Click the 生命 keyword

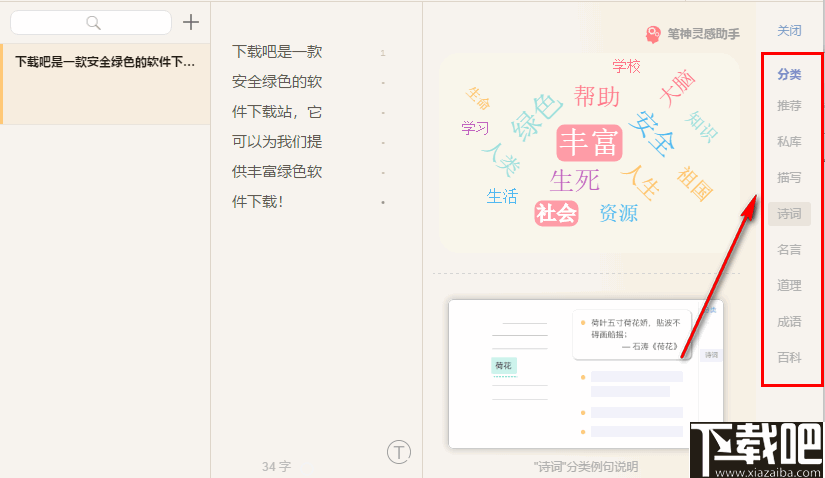tap(478, 98)
